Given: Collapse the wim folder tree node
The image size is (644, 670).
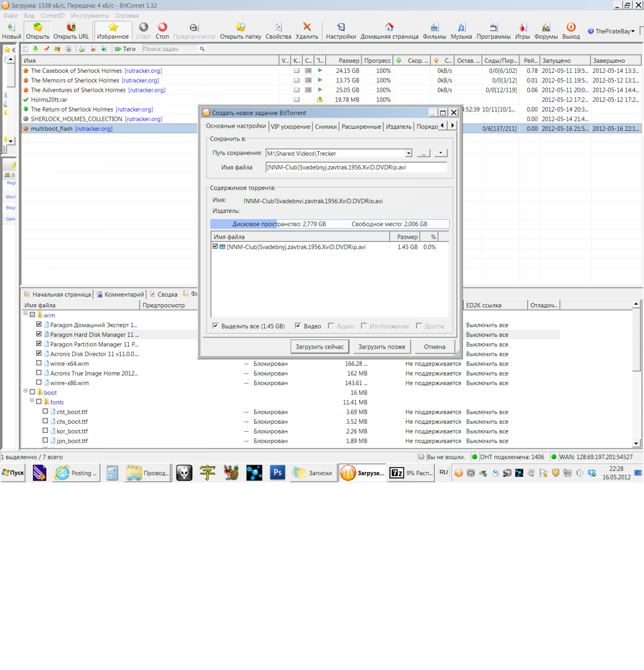Looking at the screenshot, I should click(x=25, y=314).
